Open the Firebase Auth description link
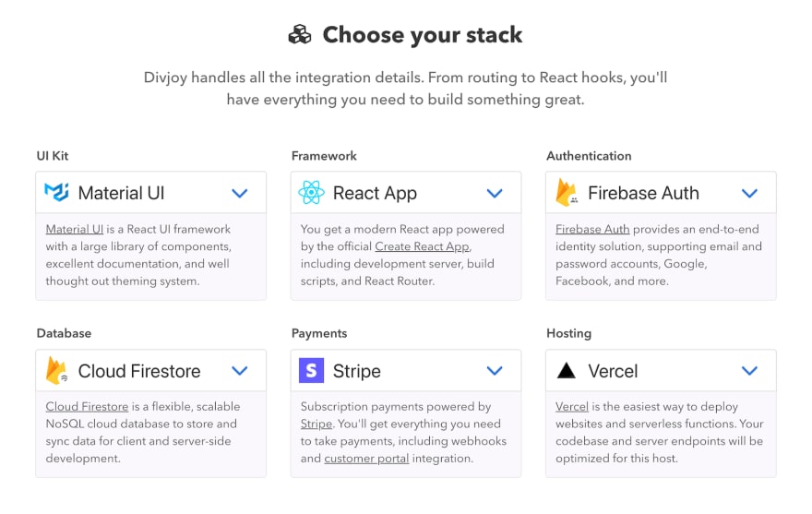The width and height of the screenshot is (812, 514). tap(592, 229)
